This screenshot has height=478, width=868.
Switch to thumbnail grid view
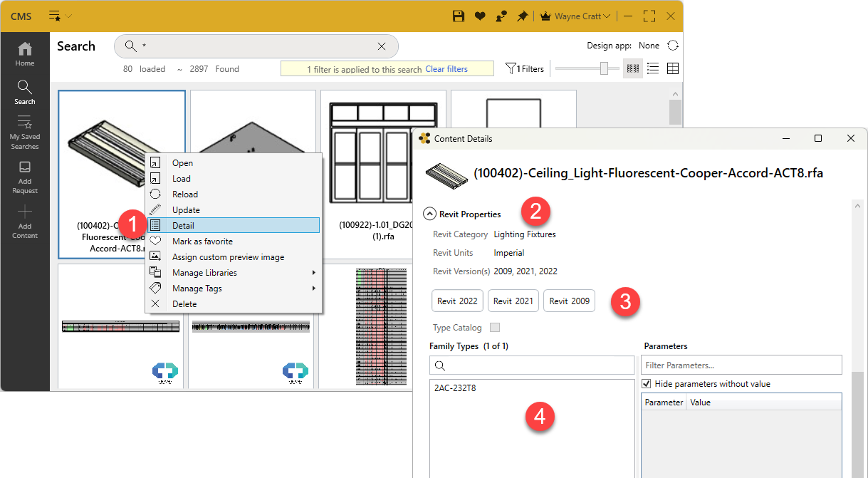pos(632,68)
